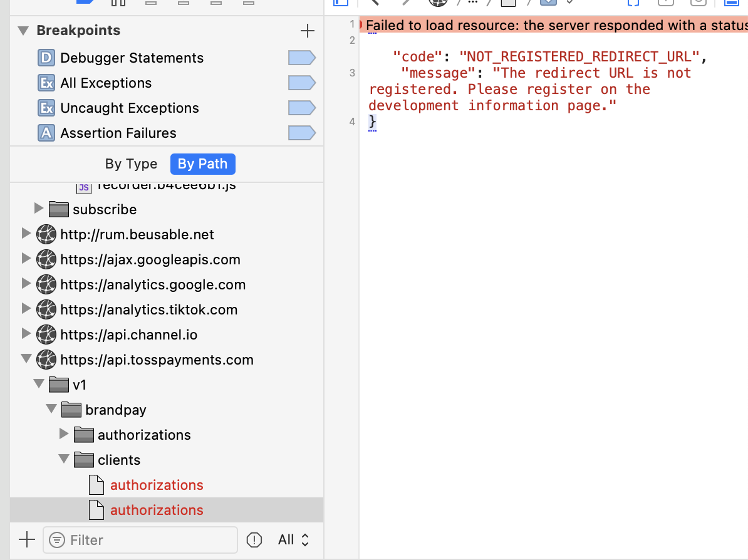748x560 pixels.
Task: Collapse the Breakpoints section
Action: (23, 31)
